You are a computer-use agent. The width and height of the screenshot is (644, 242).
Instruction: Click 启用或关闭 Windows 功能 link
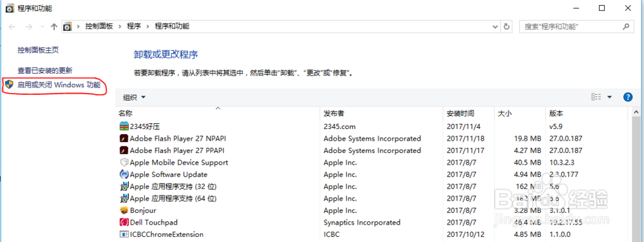59,85
